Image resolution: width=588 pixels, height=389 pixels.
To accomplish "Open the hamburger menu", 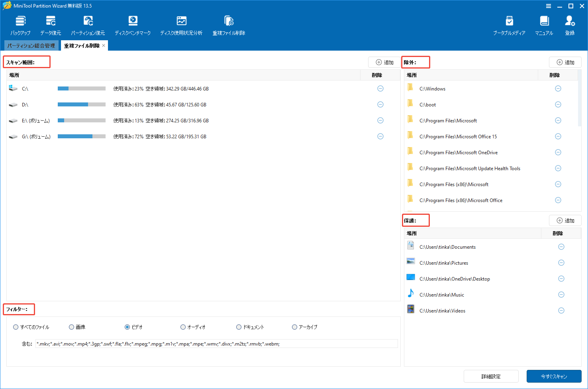I will tap(549, 6).
